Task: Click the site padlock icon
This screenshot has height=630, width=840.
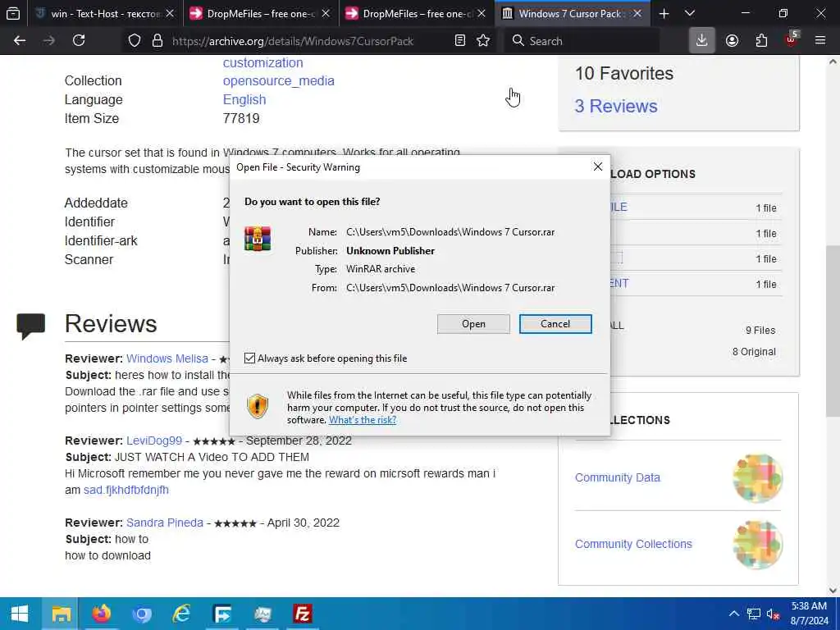Action: point(157,41)
